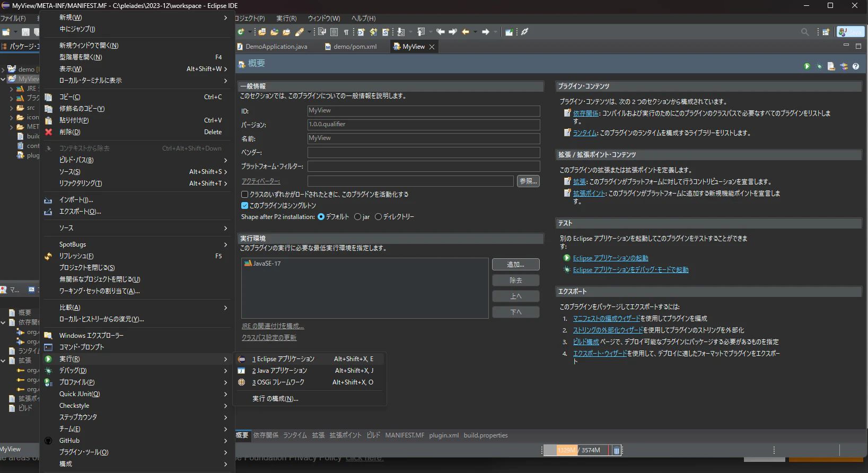The height and width of the screenshot is (473, 868).
Task: Select the デフォルト radio button
Action: (321, 217)
